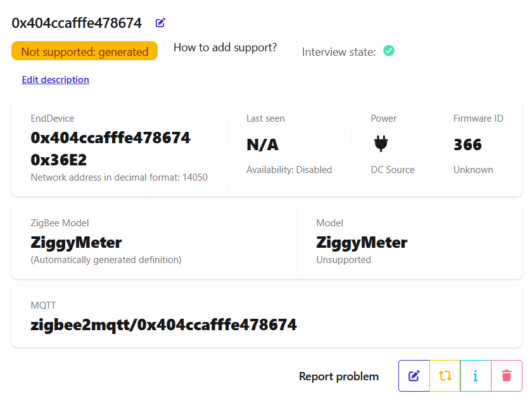Click the ZigBee Model ZiggyMeter value
Image resolution: width=532 pixels, height=398 pixels.
(x=76, y=242)
